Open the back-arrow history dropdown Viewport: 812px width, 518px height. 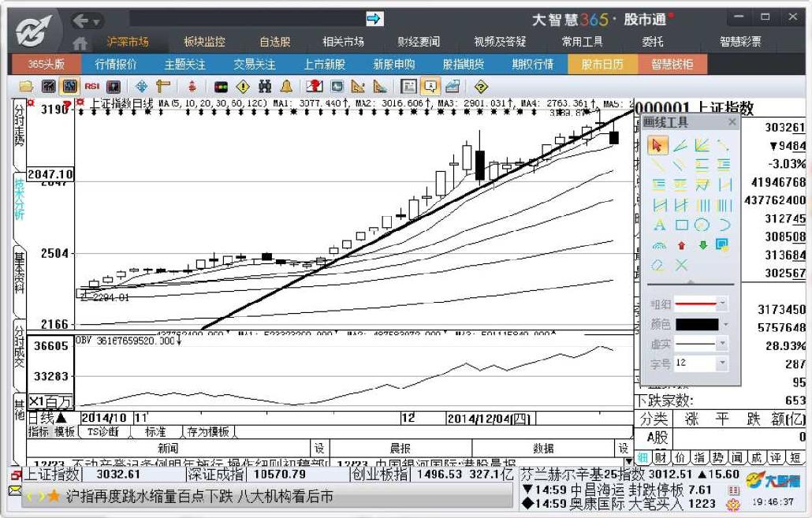coord(96,22)
